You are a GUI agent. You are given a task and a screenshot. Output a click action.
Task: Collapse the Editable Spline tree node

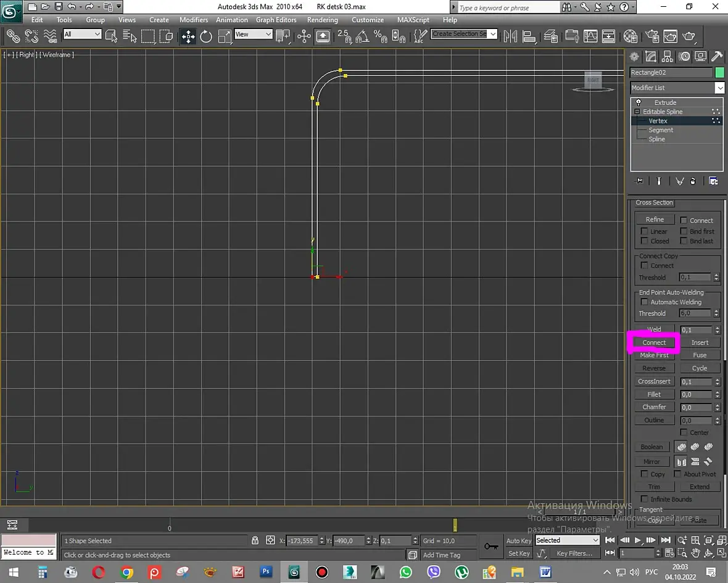[637, 112]
